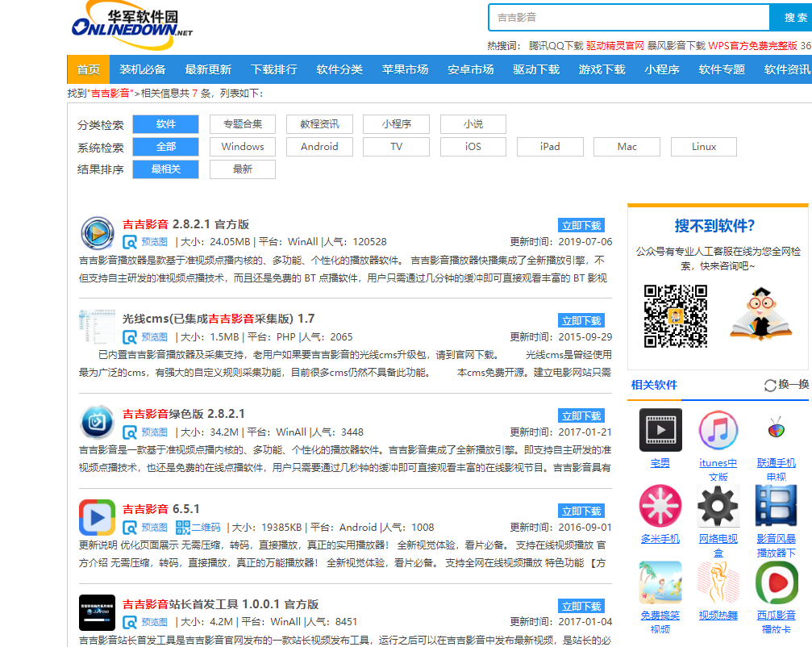The width and height of the screenshot is (812, 647).
Task: Sort results by 最新
Action: click(243, 169)
